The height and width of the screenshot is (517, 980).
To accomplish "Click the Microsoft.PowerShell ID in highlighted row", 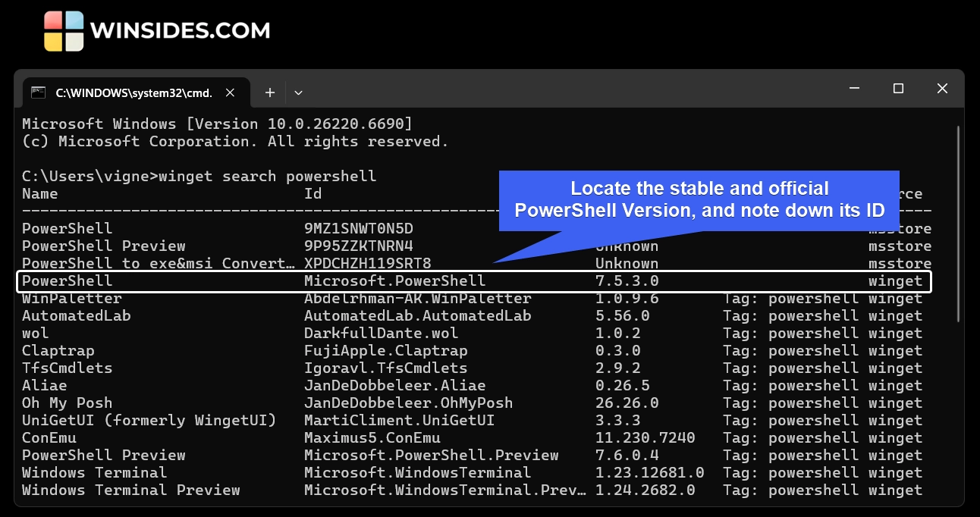I will tap(394, 281).
